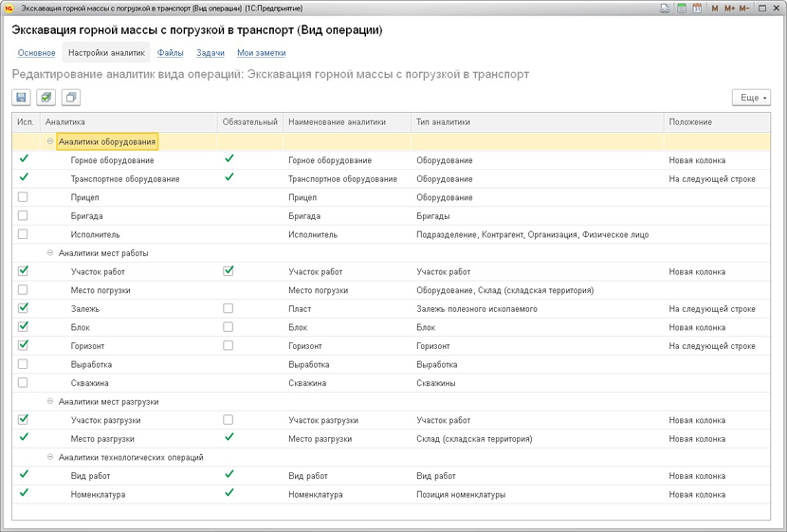Open the Файлы tab
This screenshot has height=532, width=787.
click(171, 53)
